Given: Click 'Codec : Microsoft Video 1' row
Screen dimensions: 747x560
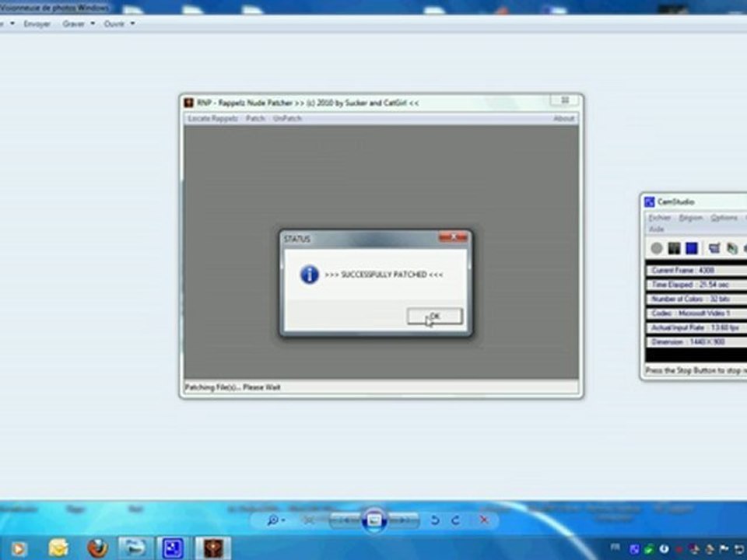Looking at the screenshot, I should 696,313.
